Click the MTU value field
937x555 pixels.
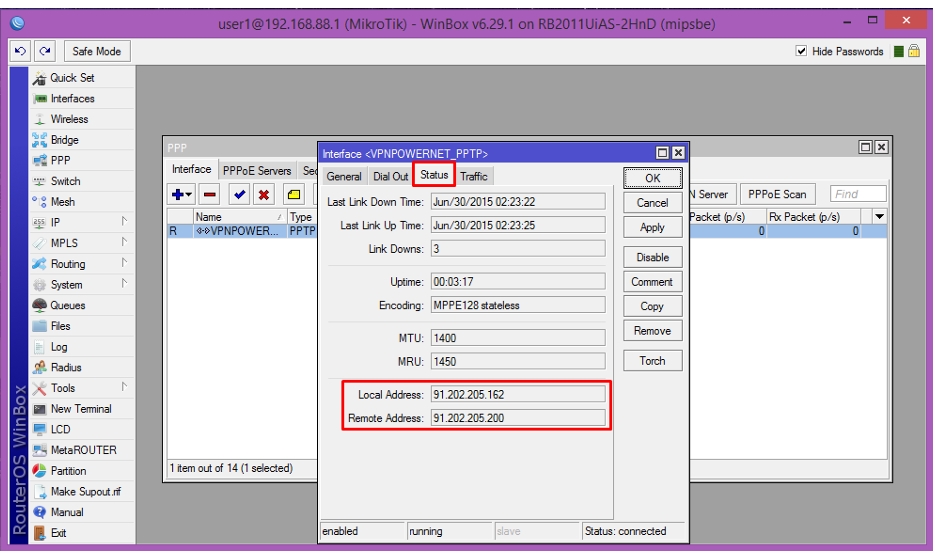point(518,338)
